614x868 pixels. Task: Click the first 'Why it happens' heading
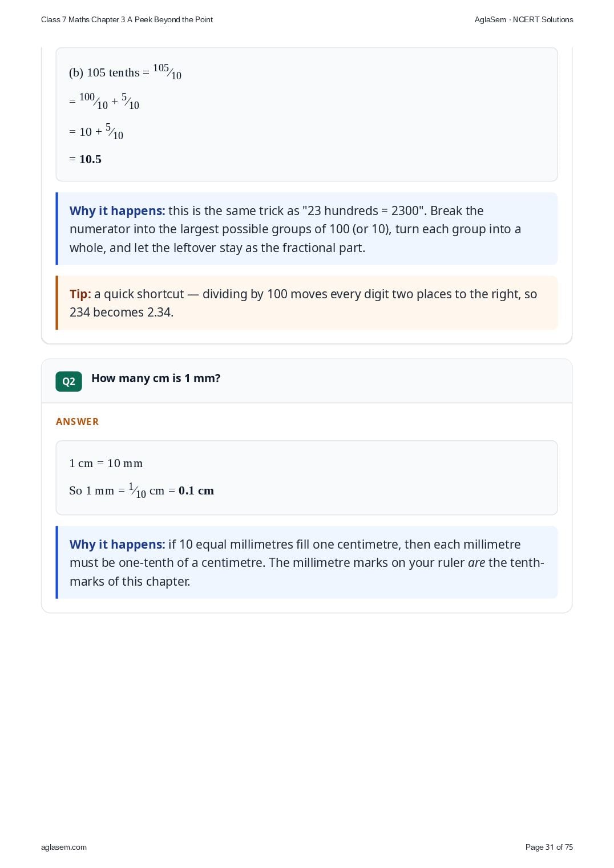pyautogui.click(x=117, y=210)
